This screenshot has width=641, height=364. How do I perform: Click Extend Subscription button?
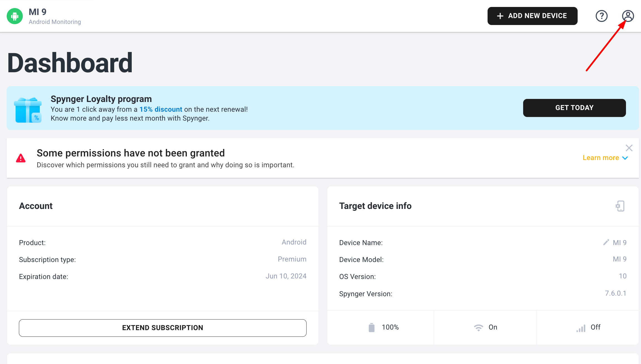[x=163, y=328]
